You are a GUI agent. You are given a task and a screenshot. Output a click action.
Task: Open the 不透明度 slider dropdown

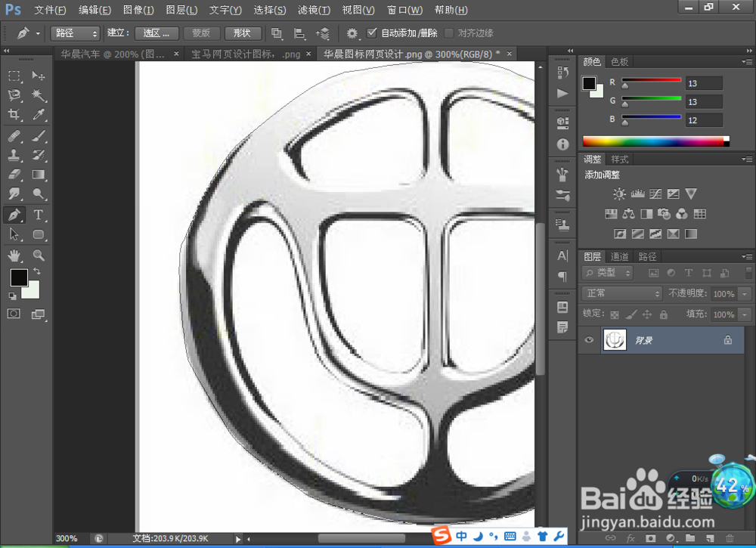click(745, 293)
